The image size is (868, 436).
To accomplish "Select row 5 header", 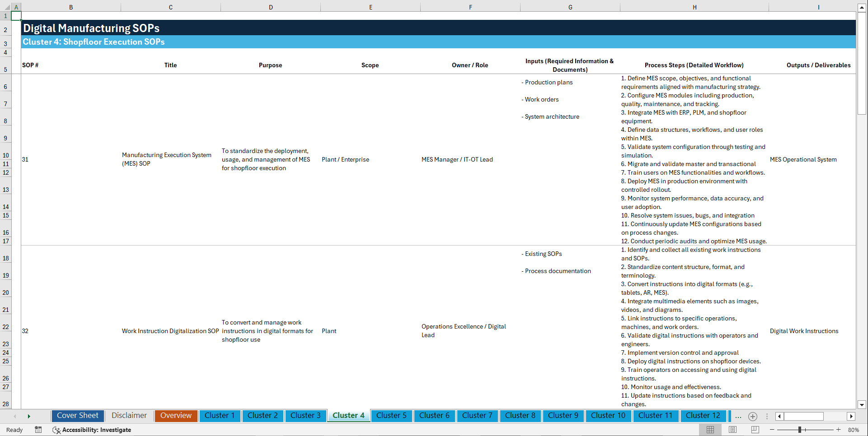I will tap(5, 65).
